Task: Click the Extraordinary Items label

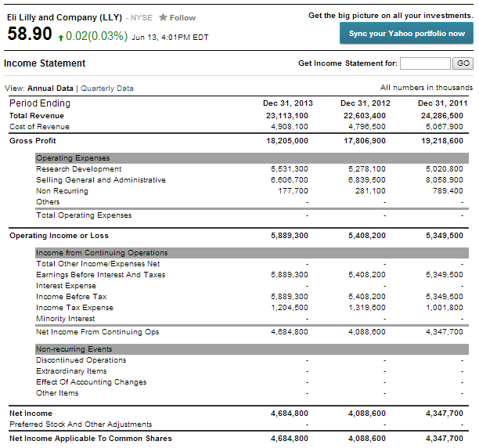Action: pos(71,371)
